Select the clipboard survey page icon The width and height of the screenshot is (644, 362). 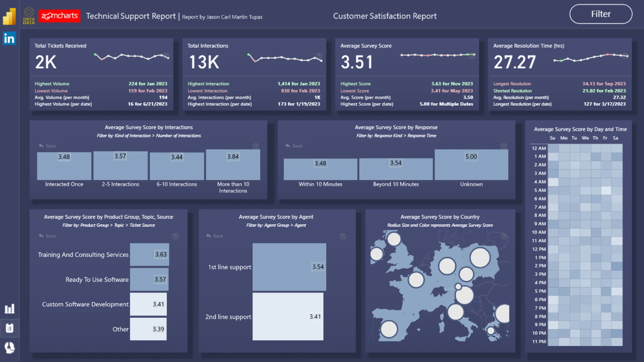click(x=9, y=328)
